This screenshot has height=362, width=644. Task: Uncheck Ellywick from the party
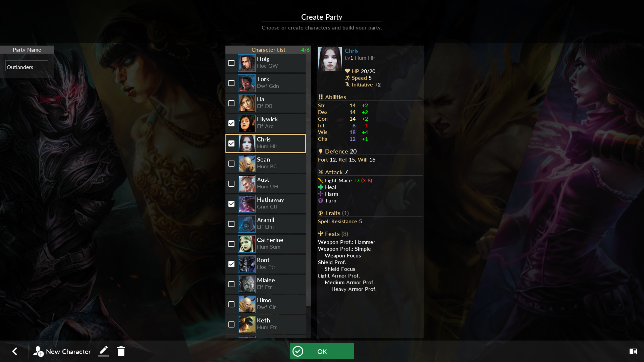click(x=231, y=123)
